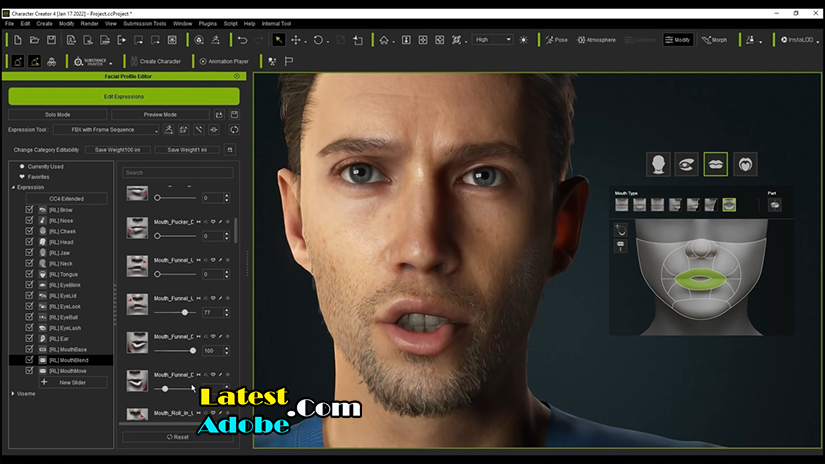Click Solo Mode button

57,115
